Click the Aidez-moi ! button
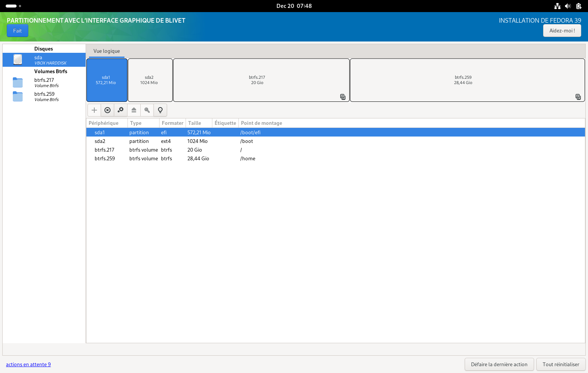Image resolution: width=588 pixels, height=373 pixels. (x=562, y=31)
